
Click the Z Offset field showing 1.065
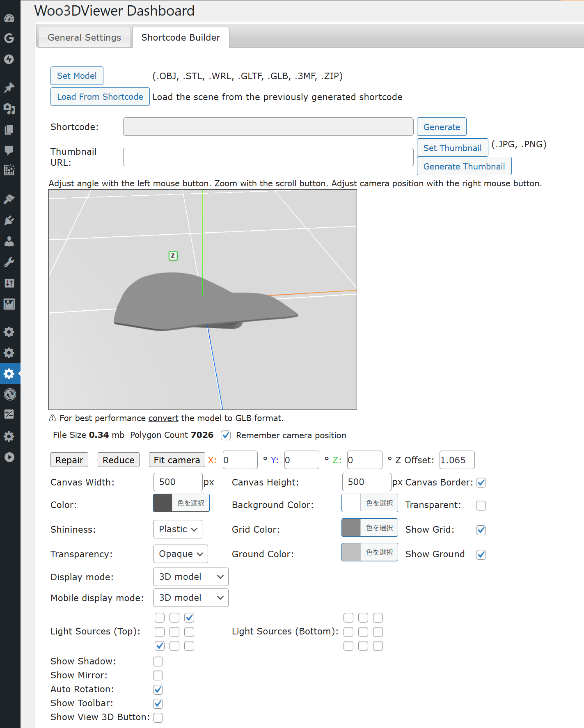point(457,460)
